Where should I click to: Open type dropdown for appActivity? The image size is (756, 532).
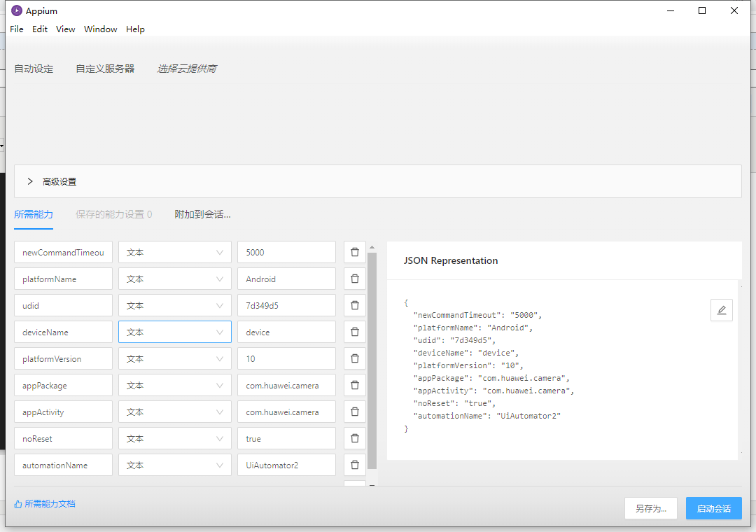(x=175, y=412)
